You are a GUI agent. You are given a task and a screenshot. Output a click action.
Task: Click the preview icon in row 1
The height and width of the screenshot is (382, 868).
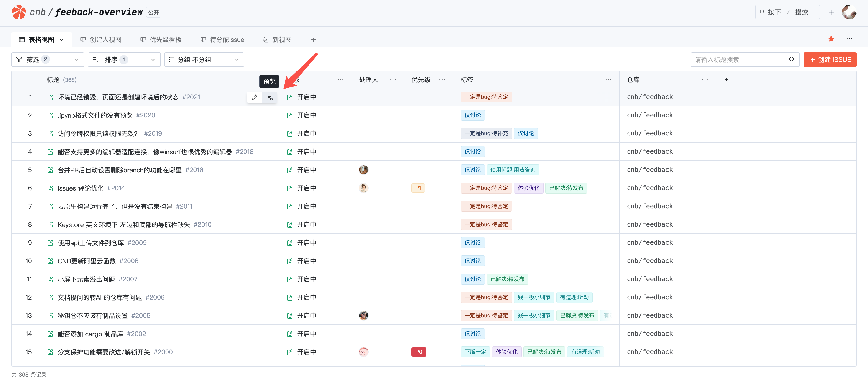coord(269,97)
